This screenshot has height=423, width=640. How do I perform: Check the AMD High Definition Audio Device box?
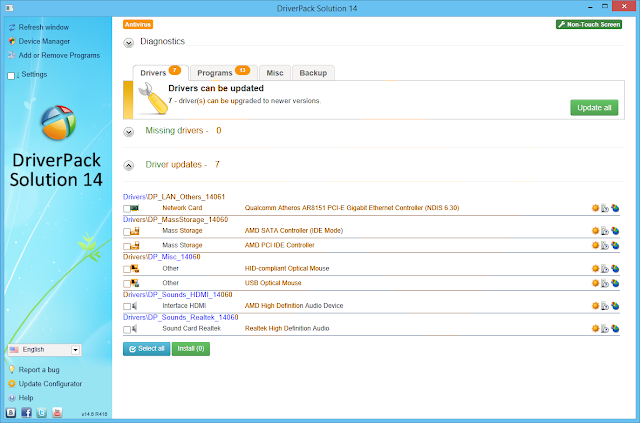tap(127, 306)
